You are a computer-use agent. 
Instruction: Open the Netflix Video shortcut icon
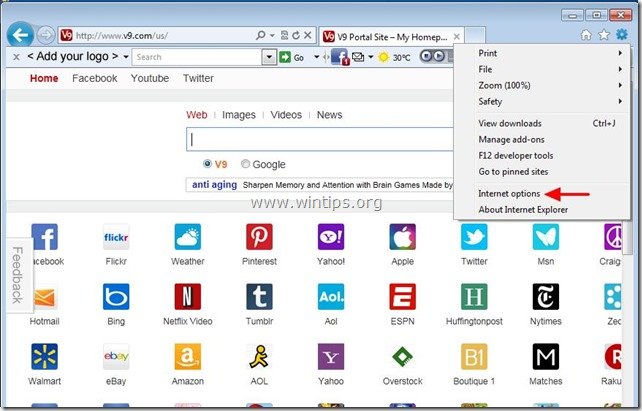pyautogui.click(x=188, y=297)
